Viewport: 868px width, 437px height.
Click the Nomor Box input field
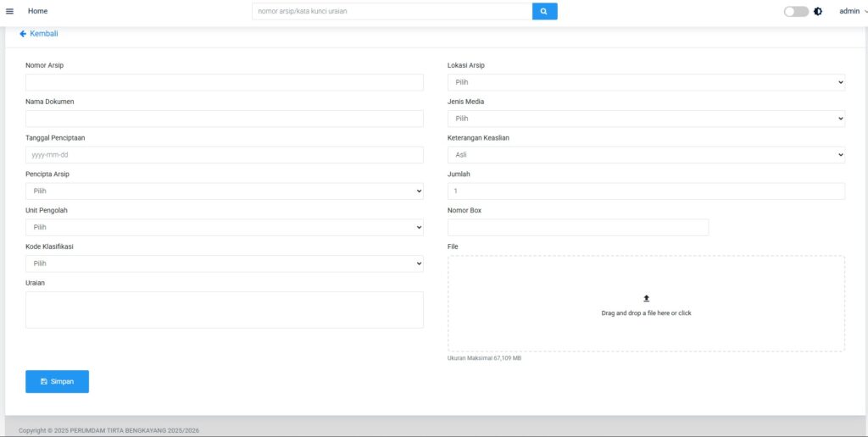tap(577, 228)
